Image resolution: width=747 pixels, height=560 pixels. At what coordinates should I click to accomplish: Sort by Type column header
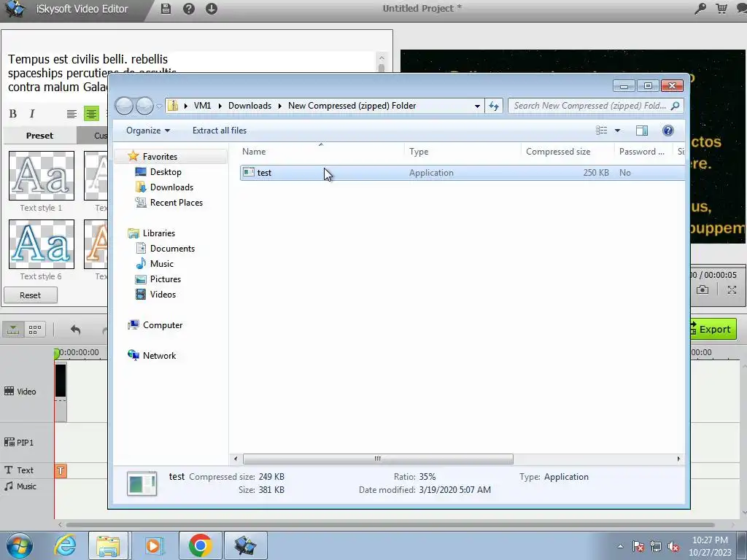click(462, 152)
